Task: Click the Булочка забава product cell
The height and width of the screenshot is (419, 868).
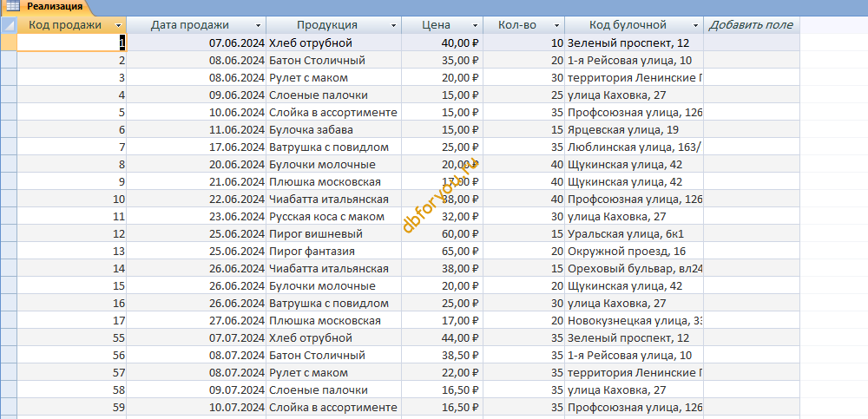Action: pyautogui.click(x=334, y=130)
